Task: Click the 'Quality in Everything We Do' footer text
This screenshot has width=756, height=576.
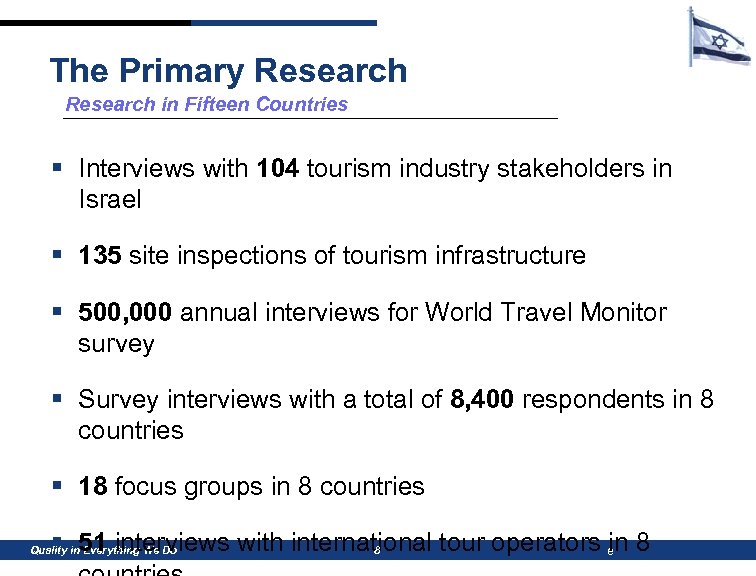Action: (x=104, y=550)
